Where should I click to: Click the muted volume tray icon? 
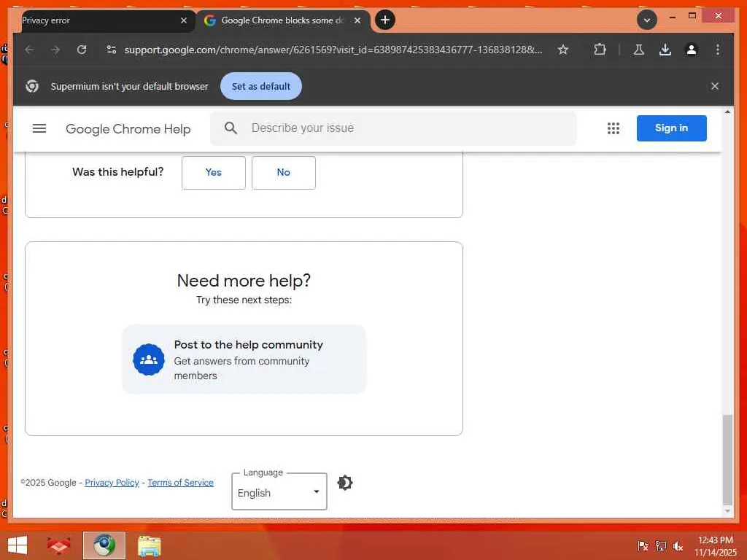coord(678,546)
